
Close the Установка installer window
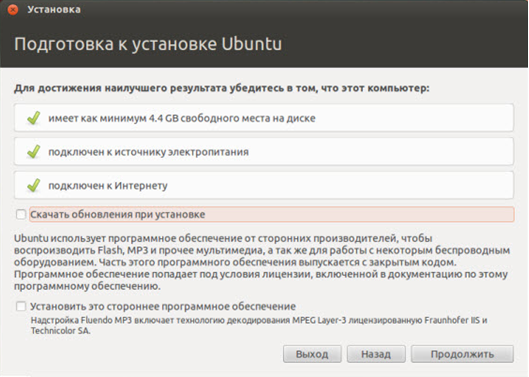coord(13,9)
